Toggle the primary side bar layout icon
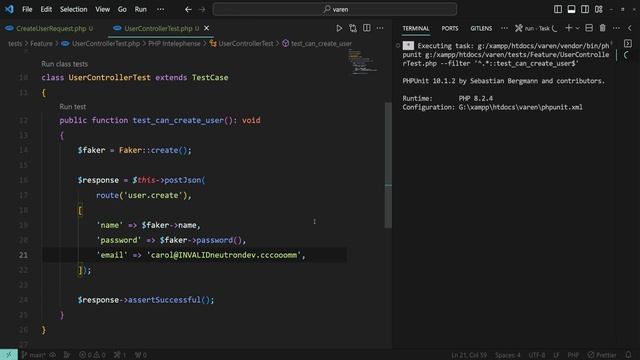640x360 pixels. 558,9
